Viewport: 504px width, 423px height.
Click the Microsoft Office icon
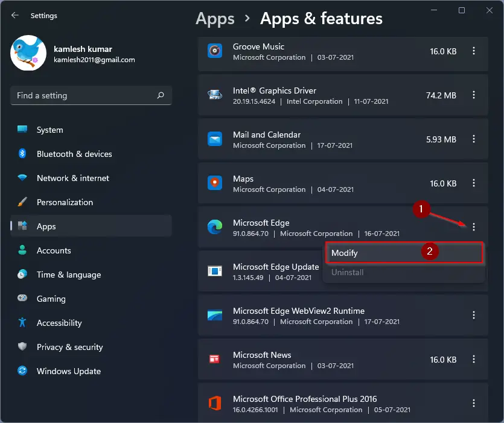pos(215,403)
